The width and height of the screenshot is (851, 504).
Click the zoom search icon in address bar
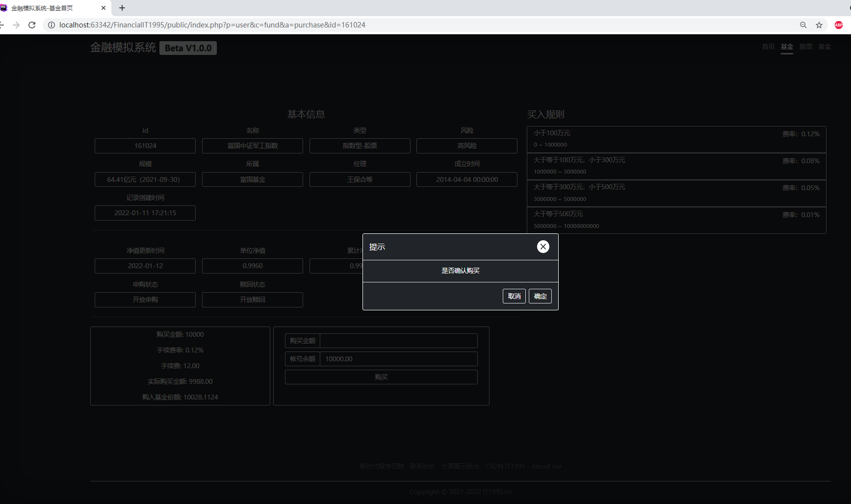point(803,25)
